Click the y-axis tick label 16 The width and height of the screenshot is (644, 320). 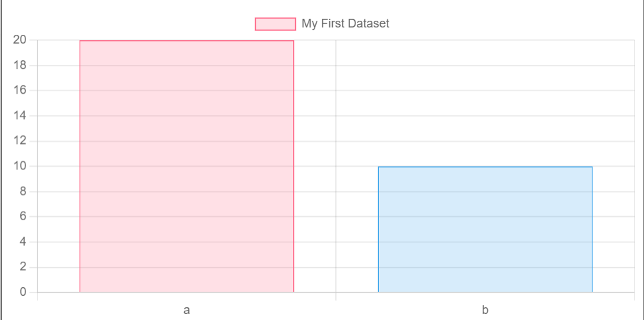click(x=19, y=90)
